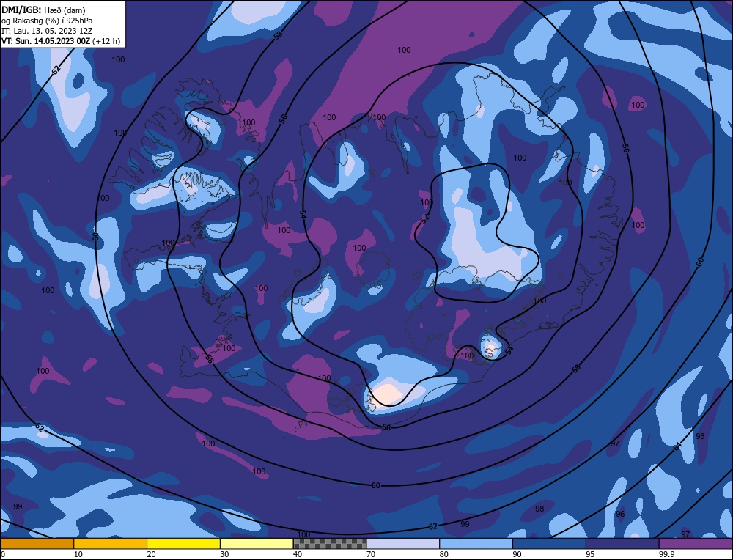Click the light blue 80–90 legend swatch
This screenshot has height=560, width=733.
pos(476,544)
